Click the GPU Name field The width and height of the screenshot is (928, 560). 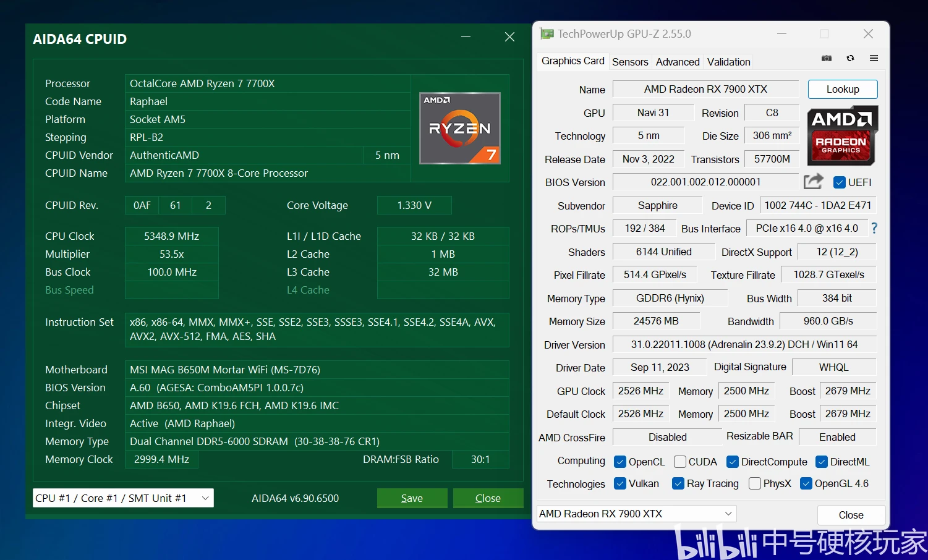(x=705, y=89)
